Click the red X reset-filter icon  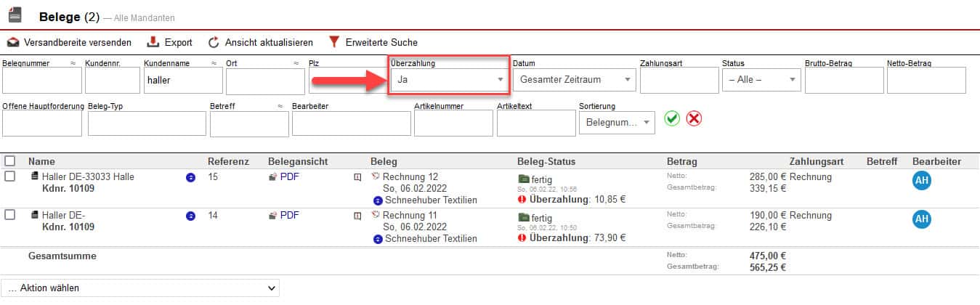[694, 119]
